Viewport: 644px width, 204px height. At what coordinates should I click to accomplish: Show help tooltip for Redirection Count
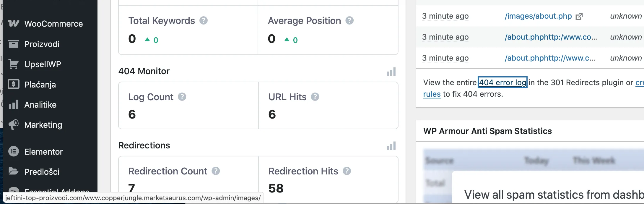coord(216,171)
